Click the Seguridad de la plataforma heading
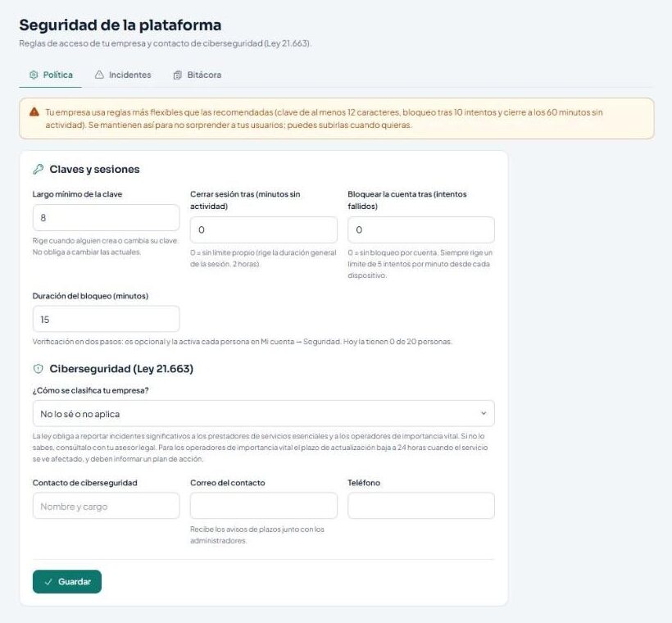672x623 pixels. tap(120, 25)
